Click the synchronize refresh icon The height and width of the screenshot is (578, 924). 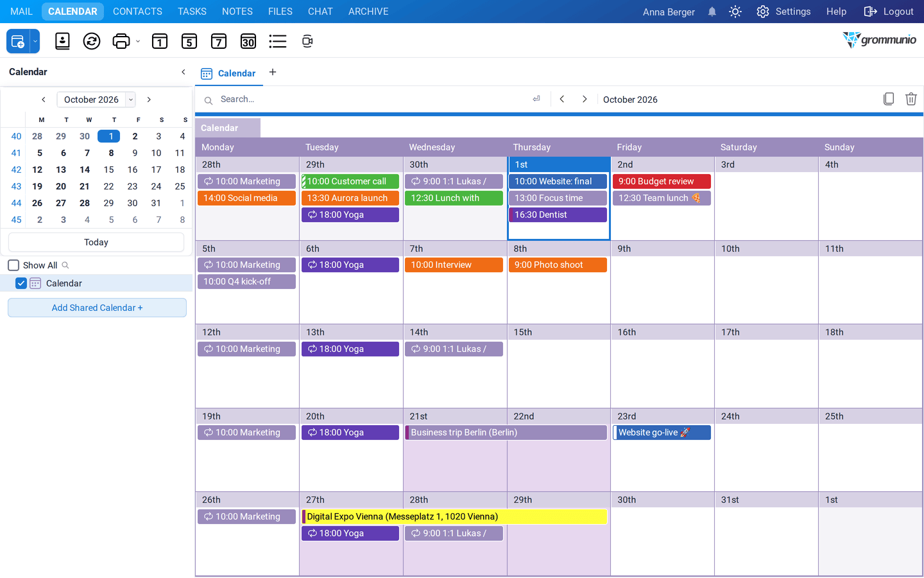92,41
